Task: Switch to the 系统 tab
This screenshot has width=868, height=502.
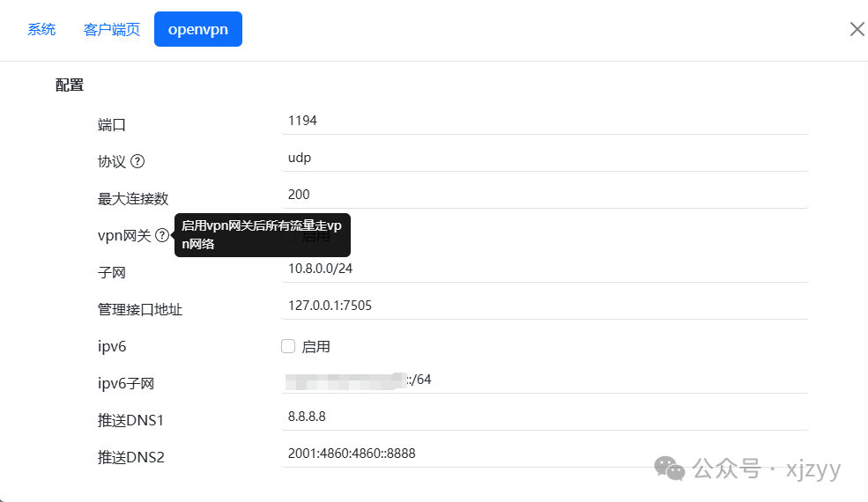Action: [x=41, y=29]
